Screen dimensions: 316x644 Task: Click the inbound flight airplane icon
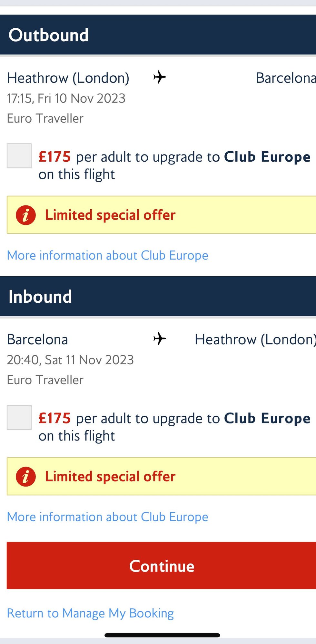pos(160,339)
